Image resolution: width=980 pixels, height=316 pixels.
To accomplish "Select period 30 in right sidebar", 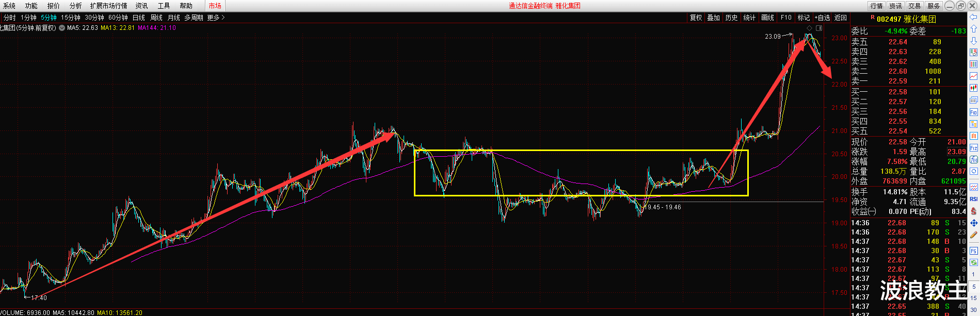I will coord(973,310).
